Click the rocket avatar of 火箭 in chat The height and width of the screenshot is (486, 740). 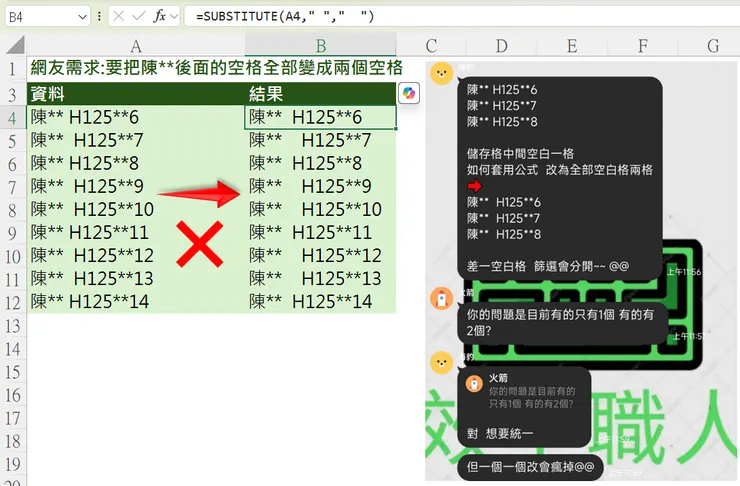442,299
